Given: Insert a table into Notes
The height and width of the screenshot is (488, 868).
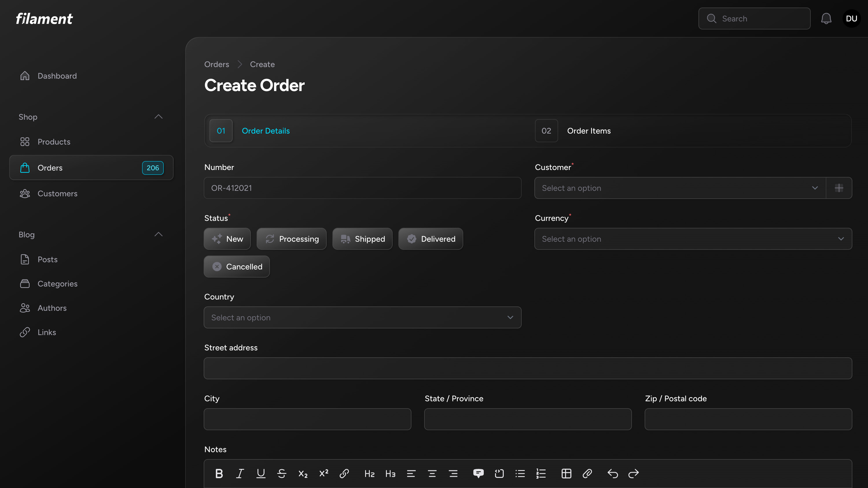Looking at the screenshot, I should click(566, 473).
